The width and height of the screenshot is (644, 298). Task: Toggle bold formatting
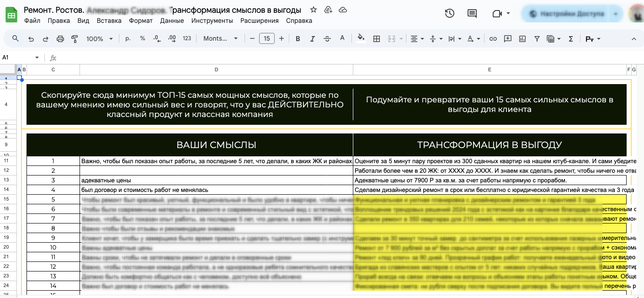pyautogui.click(x=298, y=39)
